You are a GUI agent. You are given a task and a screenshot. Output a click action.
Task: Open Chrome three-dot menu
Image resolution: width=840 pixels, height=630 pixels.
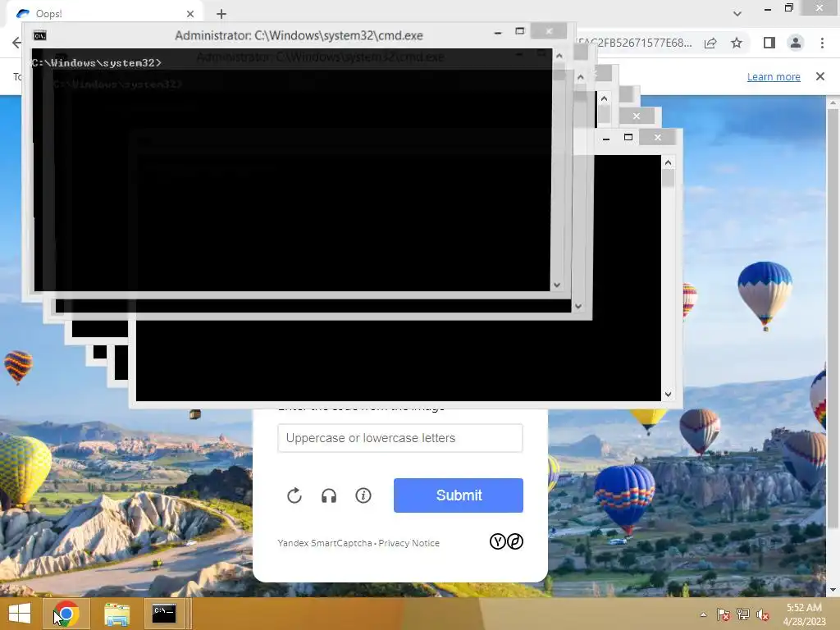tap(822, 43)
